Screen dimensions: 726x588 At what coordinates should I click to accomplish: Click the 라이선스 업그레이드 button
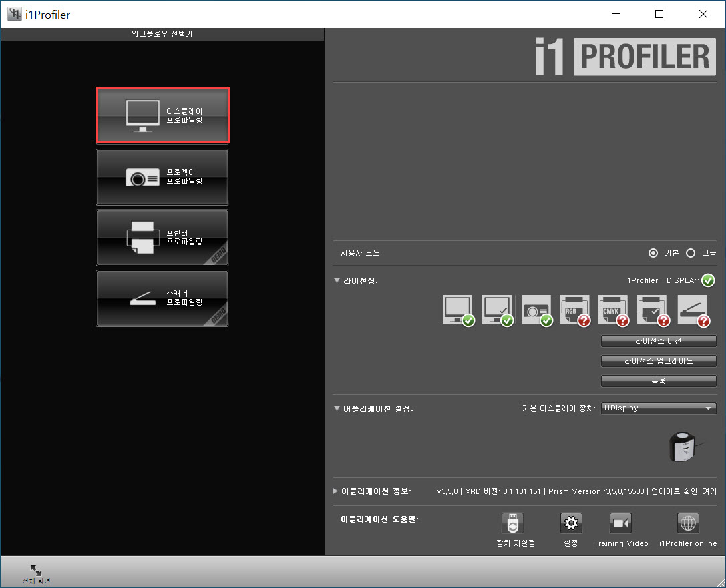(x=659, y=361)
